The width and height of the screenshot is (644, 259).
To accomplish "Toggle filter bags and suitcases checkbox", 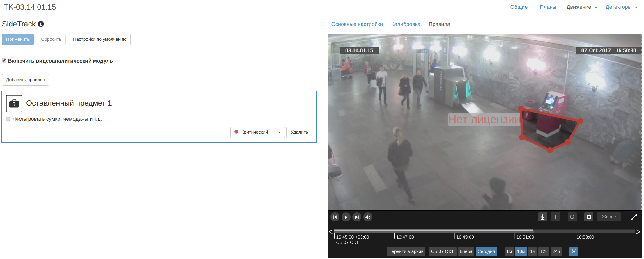I will point(8,119).
